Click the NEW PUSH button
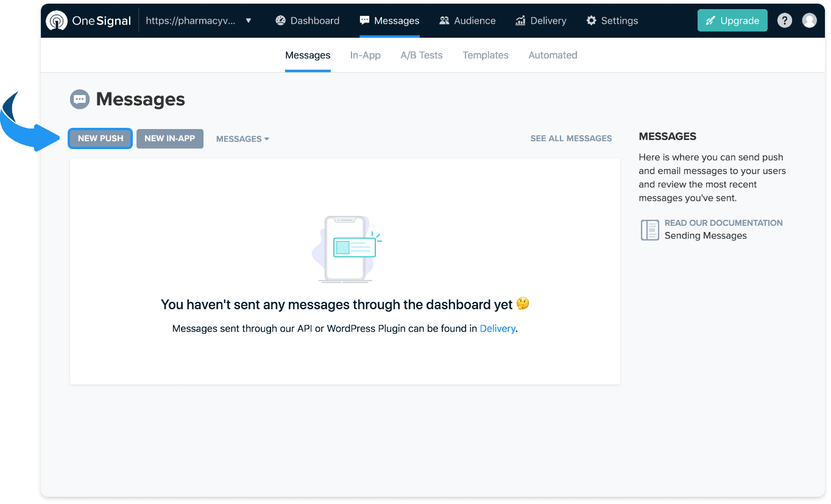Image resolution: width=831 pixels, height=504 pixels. click(101, 138)
